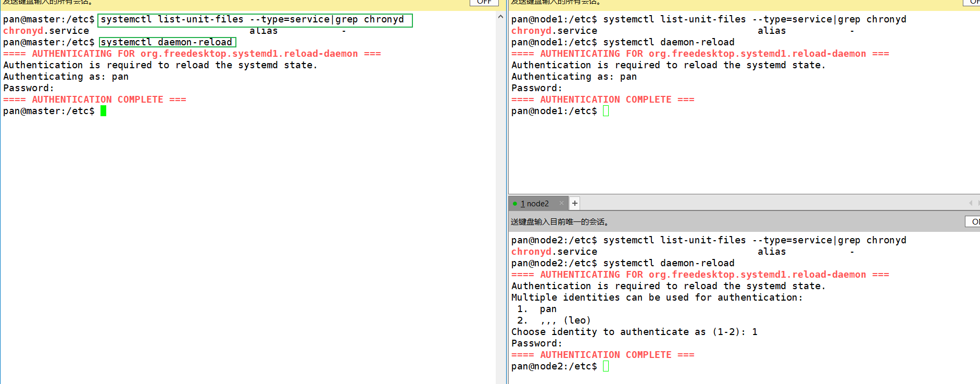Click 'systemctl list-unit-files' command in node1 pane

click(x=755, y=19)
